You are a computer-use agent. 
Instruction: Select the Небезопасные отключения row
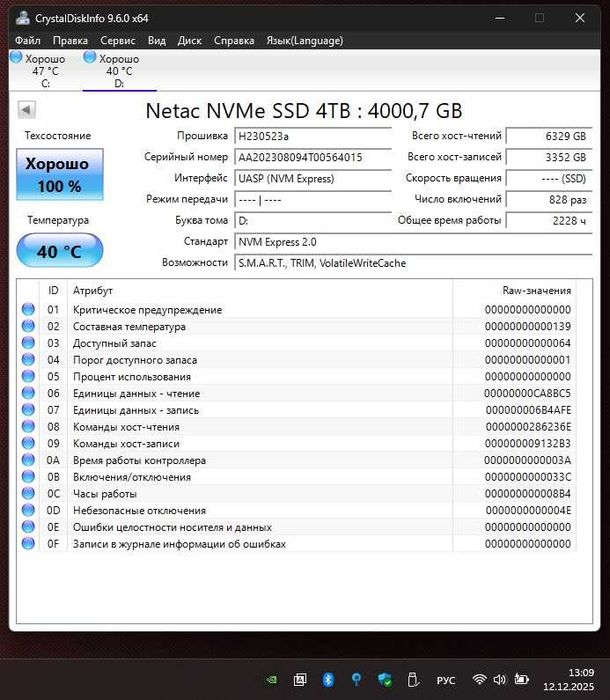tap(297, 510)
